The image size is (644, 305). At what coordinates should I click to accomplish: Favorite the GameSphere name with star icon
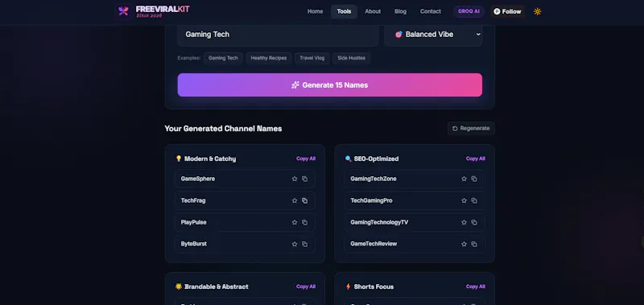295,179
